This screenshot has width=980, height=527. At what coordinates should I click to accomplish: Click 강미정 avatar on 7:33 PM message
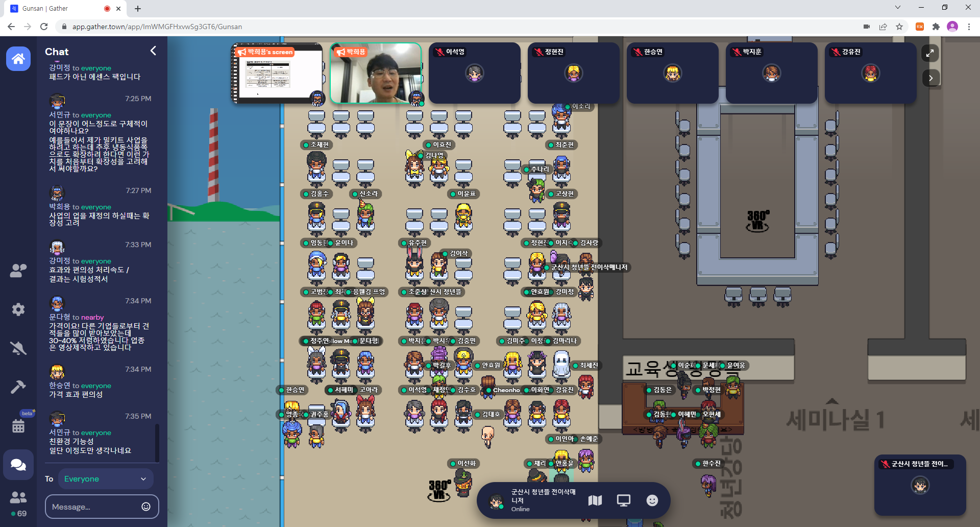[x=57, y=248]
